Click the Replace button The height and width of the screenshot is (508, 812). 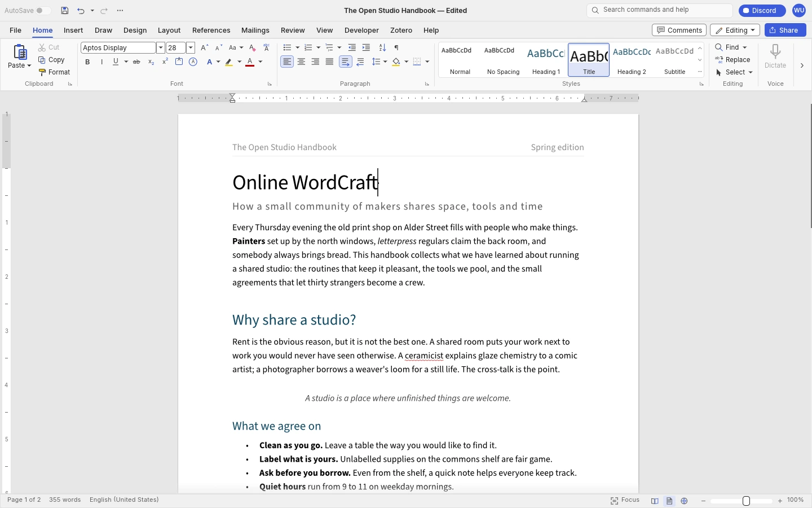(732, 60)
